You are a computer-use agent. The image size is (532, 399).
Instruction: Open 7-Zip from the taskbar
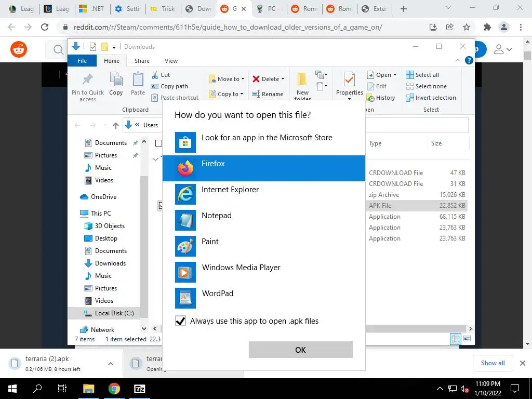pos(139,389)
